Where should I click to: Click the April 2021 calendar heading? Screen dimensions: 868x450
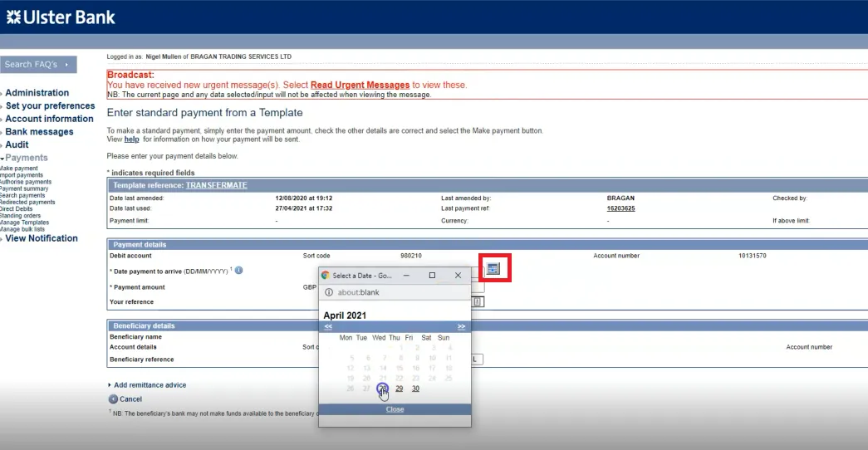click(x=345, y=315)
